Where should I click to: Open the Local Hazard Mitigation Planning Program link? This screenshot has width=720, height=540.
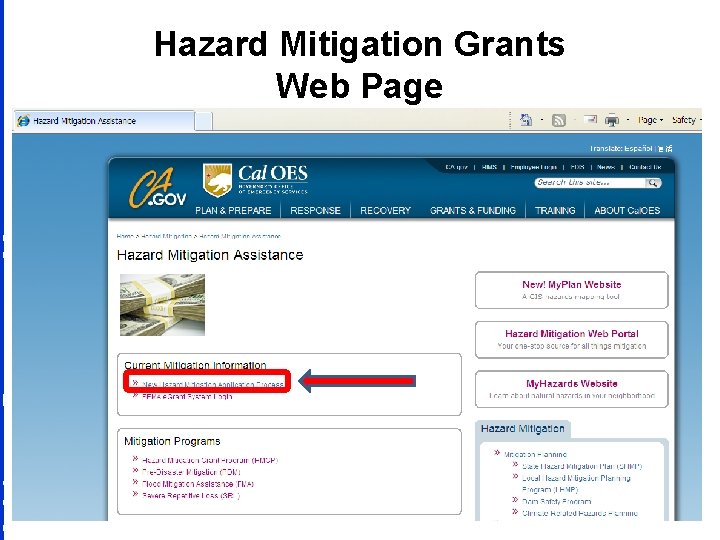click(576, 484)
